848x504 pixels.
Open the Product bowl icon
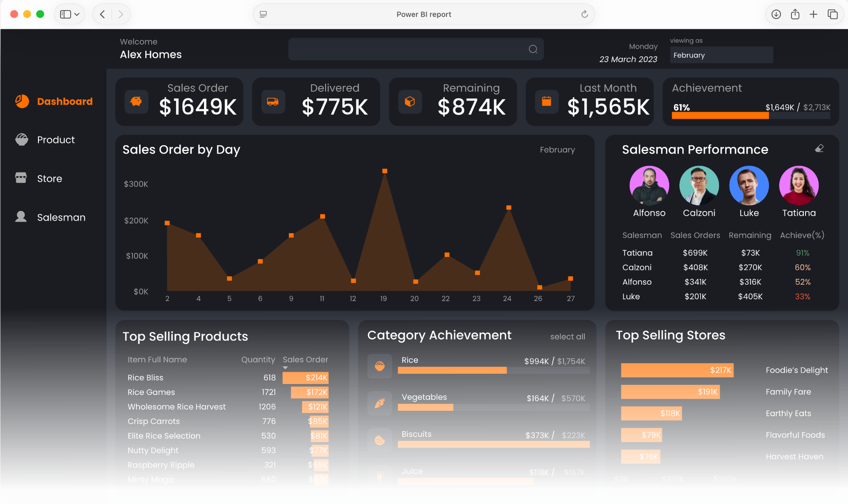coord(22,139)
